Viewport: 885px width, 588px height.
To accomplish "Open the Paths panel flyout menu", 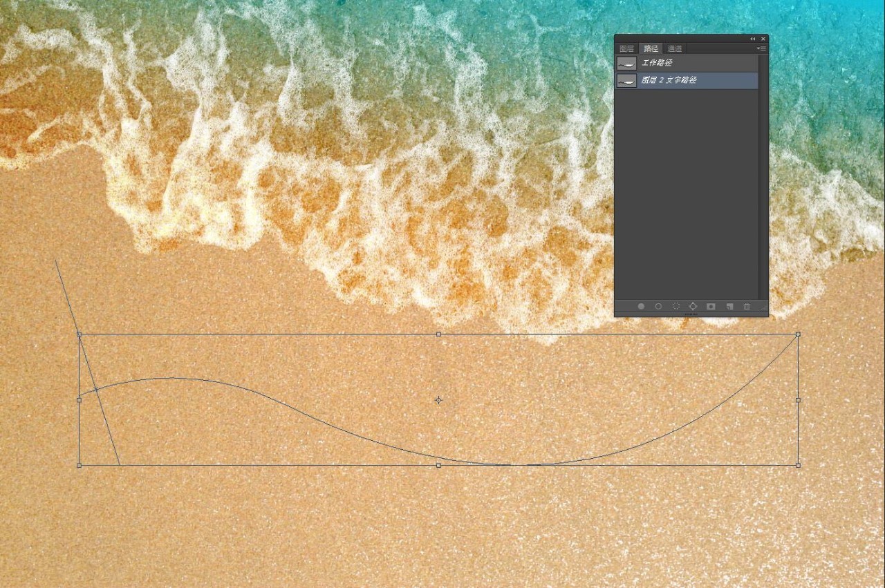I will pyautogui.click(x=761, y=48).
